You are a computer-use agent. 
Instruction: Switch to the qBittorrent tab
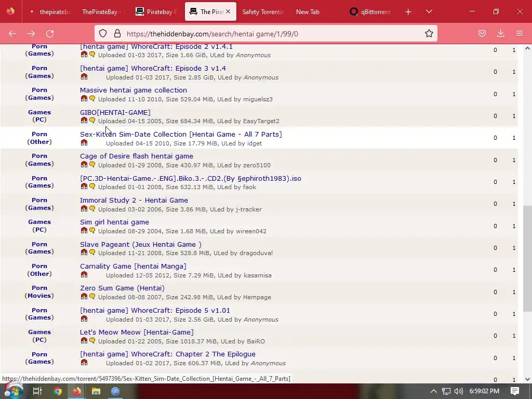(x=370, y=12)
